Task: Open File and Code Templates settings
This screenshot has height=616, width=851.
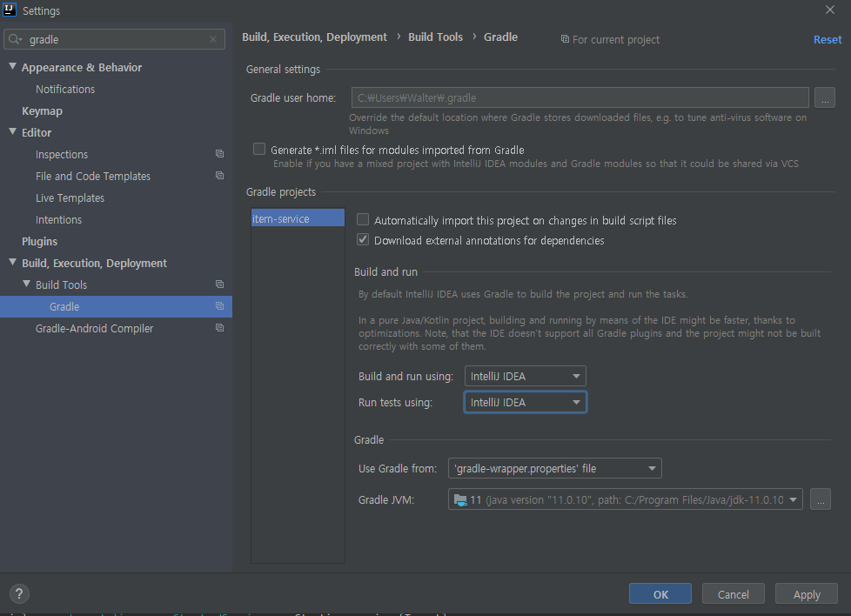Action: (x=93, y=176)
